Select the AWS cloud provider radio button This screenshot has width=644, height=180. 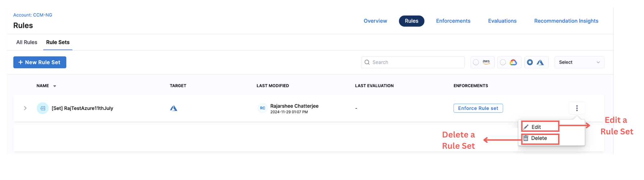[x=476, y=62]
